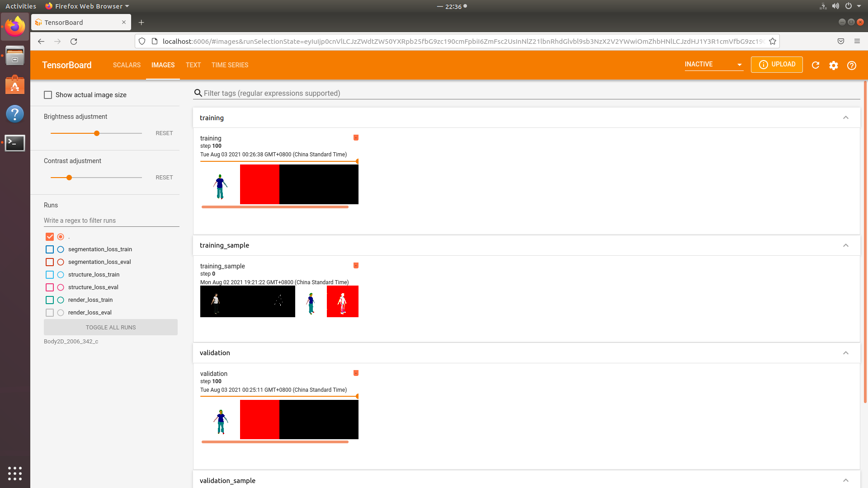Click the orange run indicator on validation card

[x=356, y=373]
